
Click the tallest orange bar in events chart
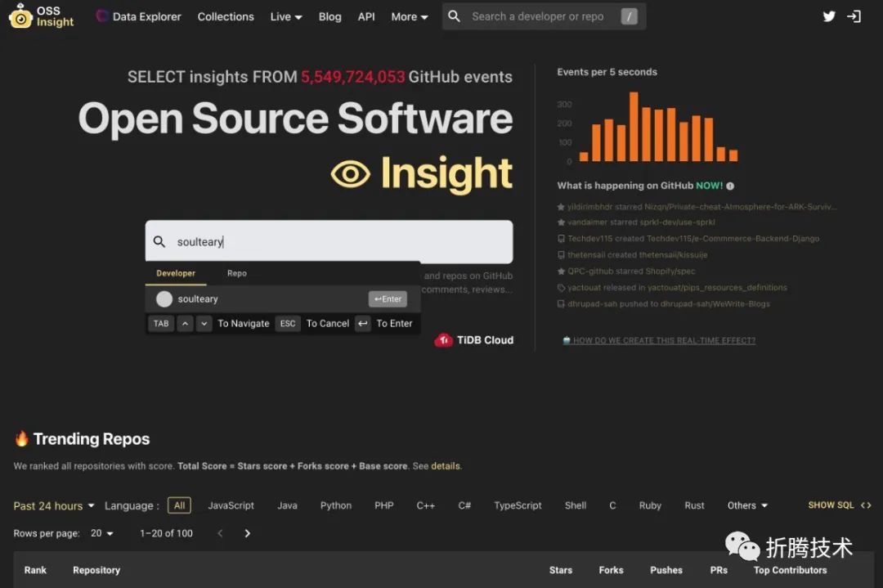tap(634, 126)
